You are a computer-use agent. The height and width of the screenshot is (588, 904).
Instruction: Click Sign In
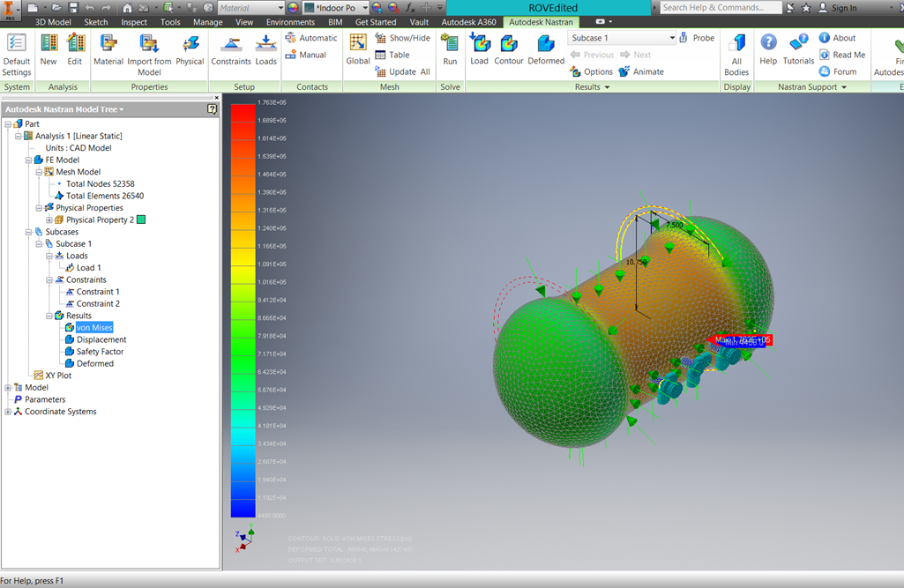coord(837,8)
